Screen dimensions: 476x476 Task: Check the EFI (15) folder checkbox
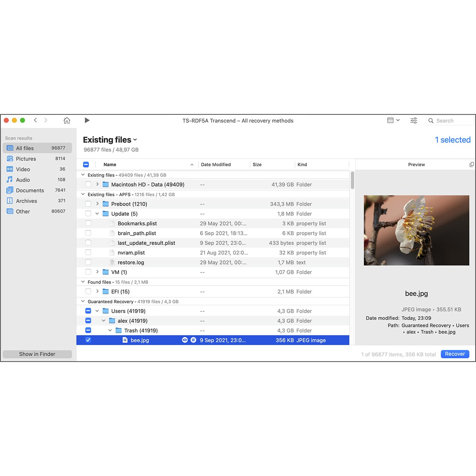click(x=88, y=292)
